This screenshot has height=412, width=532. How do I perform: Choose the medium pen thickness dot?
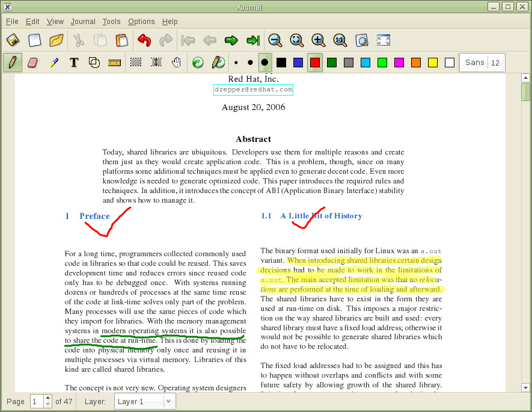click(250, 63)
